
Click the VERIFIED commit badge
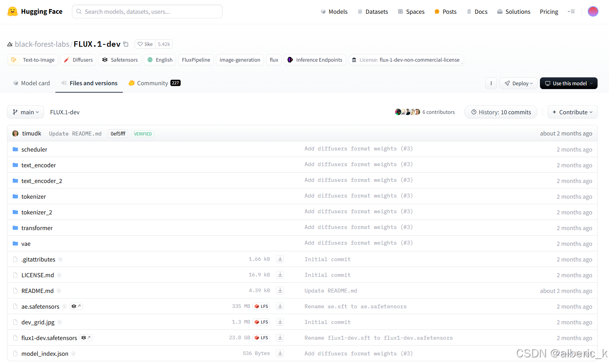143,134
